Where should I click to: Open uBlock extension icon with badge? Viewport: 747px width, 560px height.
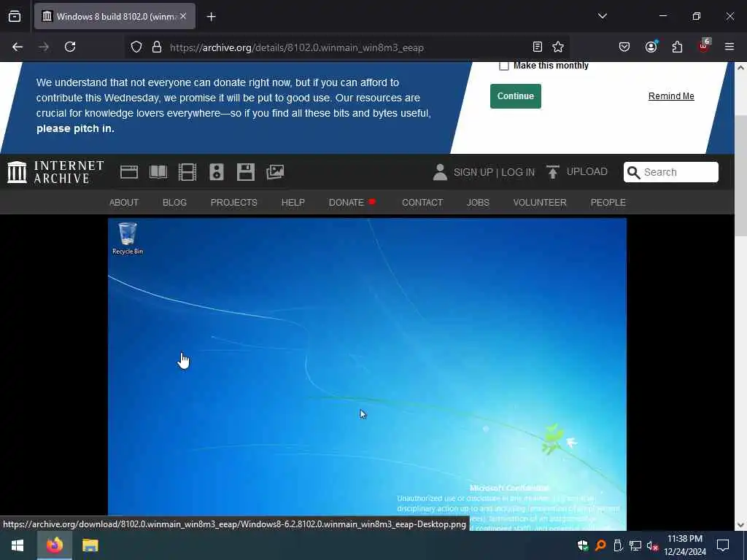coord(704,46)
